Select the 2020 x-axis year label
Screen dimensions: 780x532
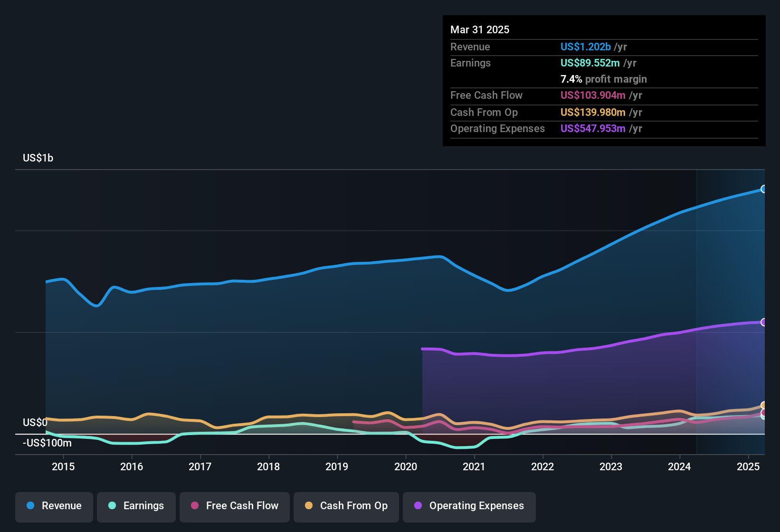406,467
